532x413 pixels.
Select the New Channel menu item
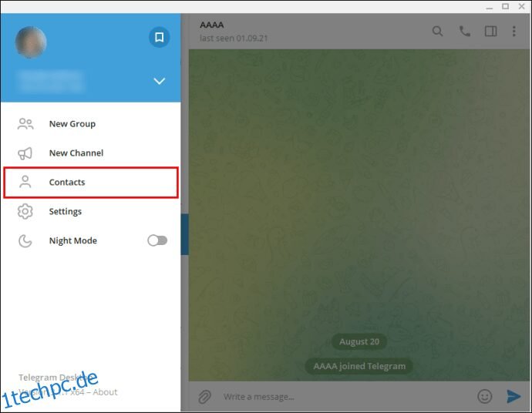[x=90, y=153]
